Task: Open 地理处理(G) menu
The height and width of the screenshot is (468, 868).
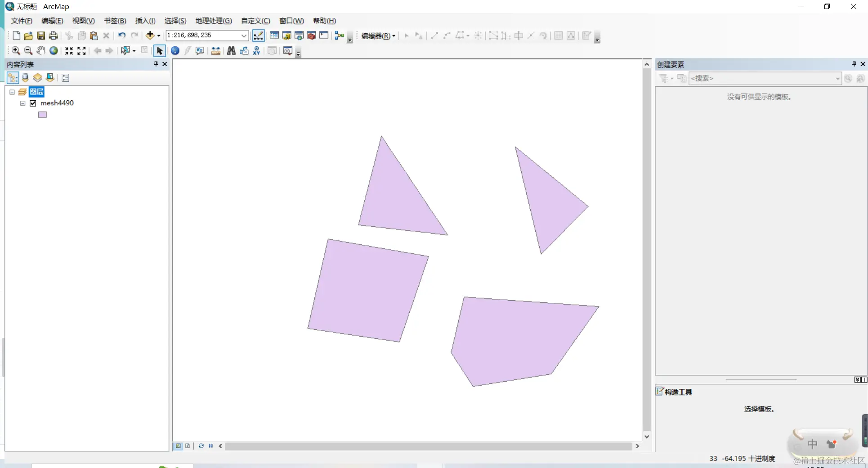Action: (214, 21)
